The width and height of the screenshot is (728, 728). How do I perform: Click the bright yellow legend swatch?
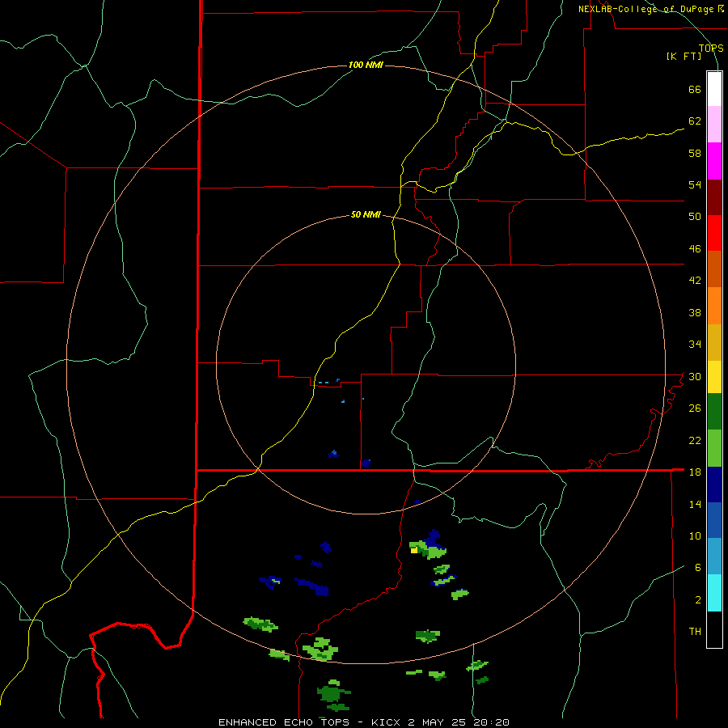714,377
